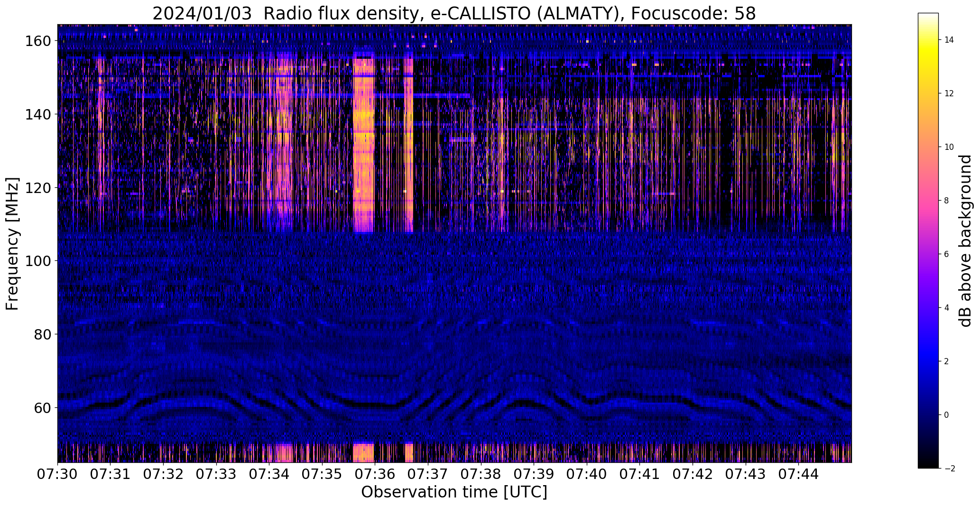Click the 07:32 time tick label
Image resolution: width=980 pixels, height=506 pixels.
pyautogui.click(x=163, y=474)
